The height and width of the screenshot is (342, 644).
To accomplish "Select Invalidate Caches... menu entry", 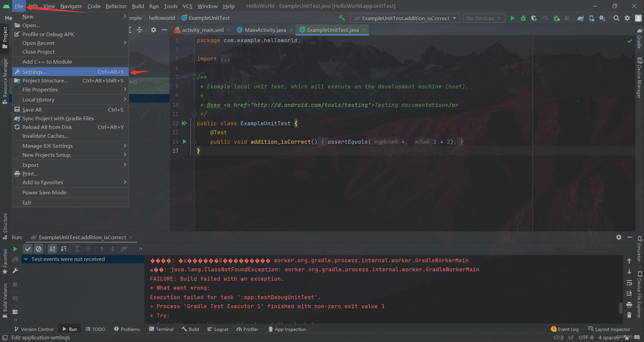I will tap(70, 136).
